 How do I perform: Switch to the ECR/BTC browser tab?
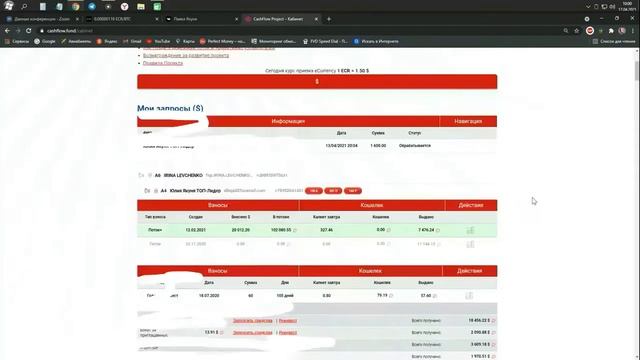coord(121,19)
